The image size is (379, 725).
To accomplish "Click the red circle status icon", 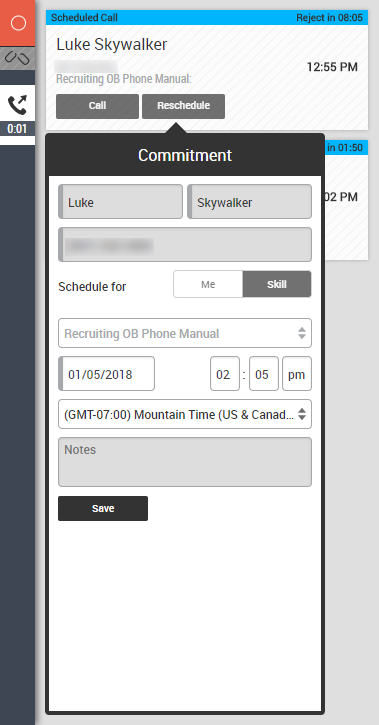I will coord(18,23).
